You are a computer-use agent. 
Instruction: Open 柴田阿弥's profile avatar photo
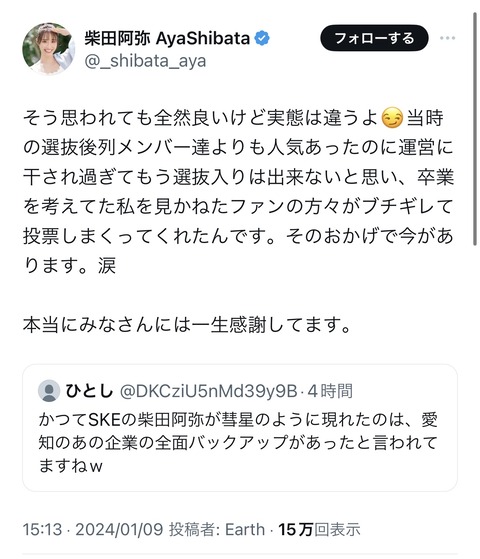tap(48, 48)
